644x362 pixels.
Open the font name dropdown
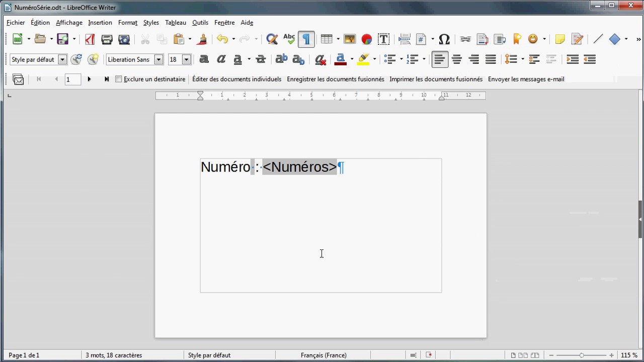158,59
